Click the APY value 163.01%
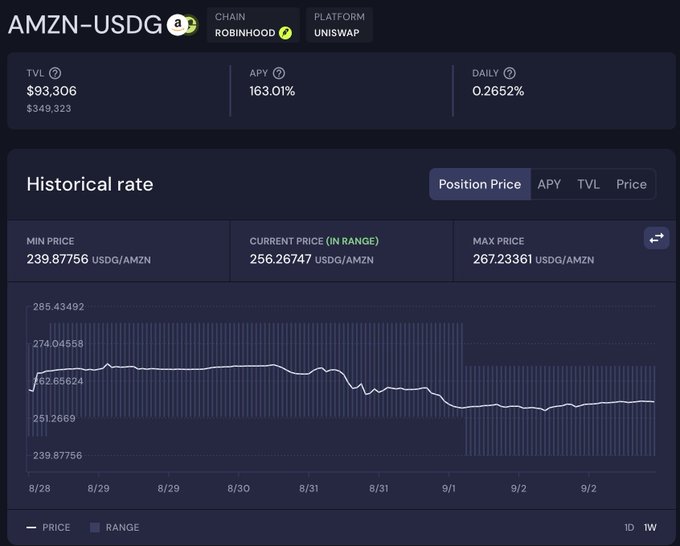 pyautogui.click(x=272, y=91)
